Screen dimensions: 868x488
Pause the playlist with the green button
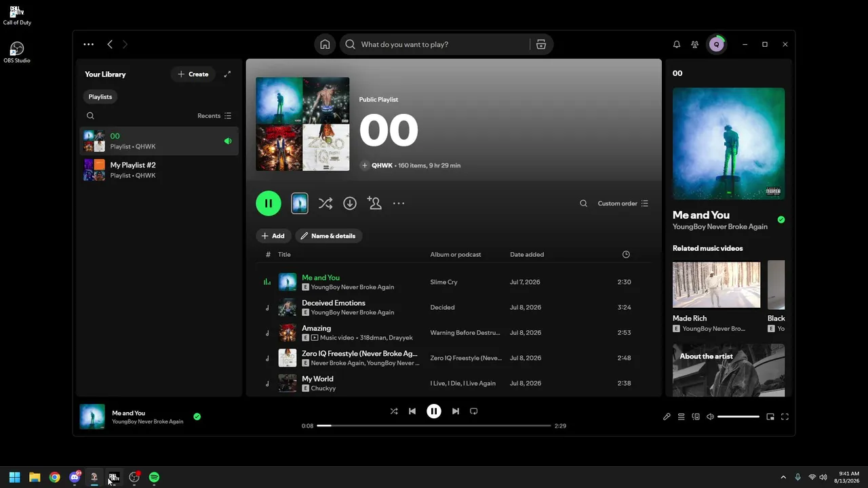[x=269, y=203]
